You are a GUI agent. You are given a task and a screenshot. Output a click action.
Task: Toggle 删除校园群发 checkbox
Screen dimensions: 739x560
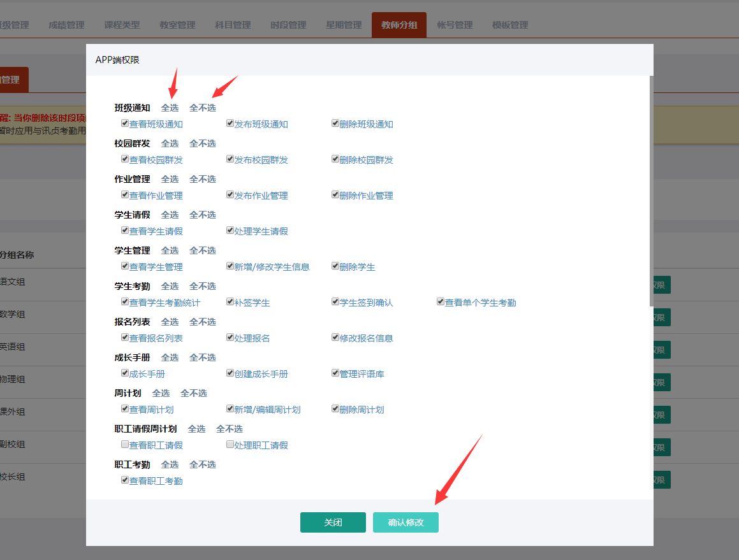pyautogui.click(x=335, y=159)
